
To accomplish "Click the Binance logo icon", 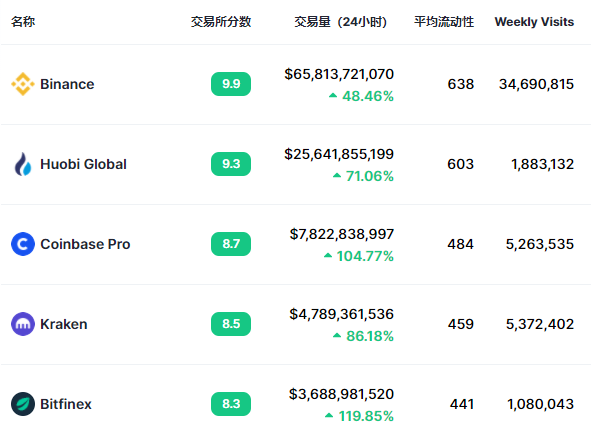I will point(23,84).
